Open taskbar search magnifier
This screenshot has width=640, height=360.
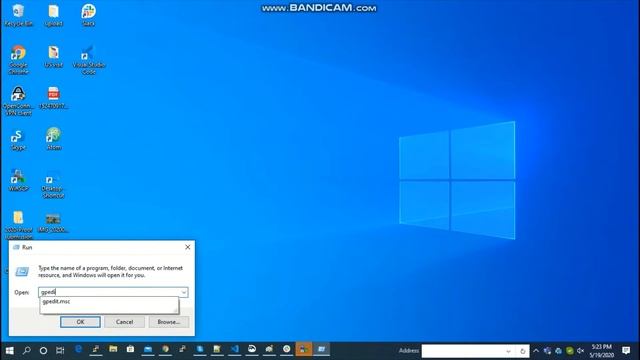(27, 350)
